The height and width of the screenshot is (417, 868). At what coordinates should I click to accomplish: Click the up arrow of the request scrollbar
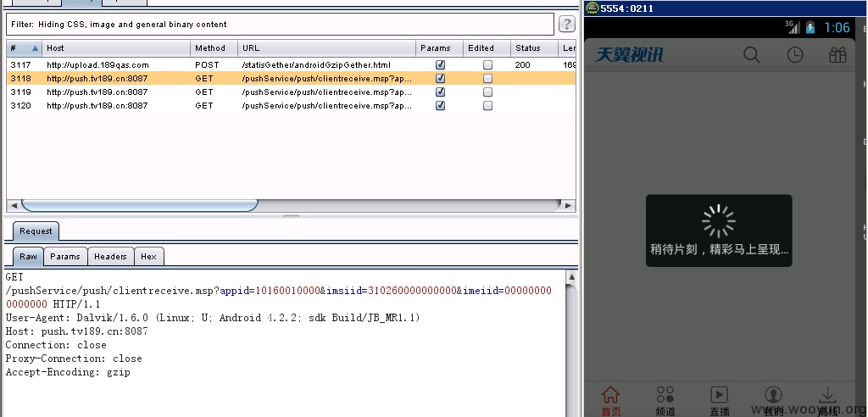[x=572, y=277]
